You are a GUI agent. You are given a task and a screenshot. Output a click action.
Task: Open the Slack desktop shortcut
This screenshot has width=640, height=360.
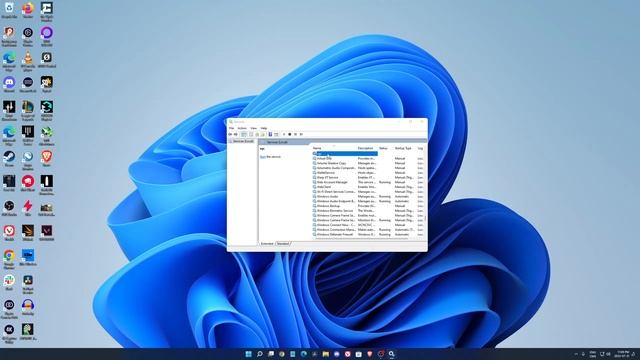click(9, 283)
